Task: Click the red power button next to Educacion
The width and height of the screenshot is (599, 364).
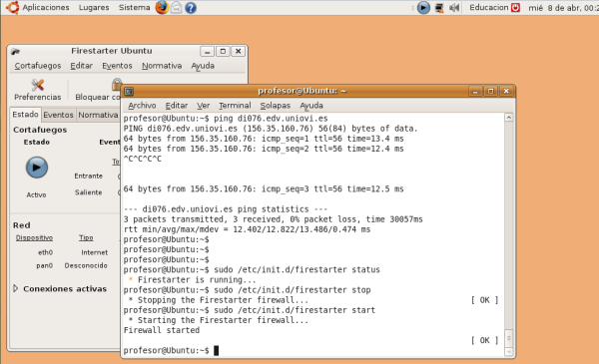Action: [x=516, y=7]
